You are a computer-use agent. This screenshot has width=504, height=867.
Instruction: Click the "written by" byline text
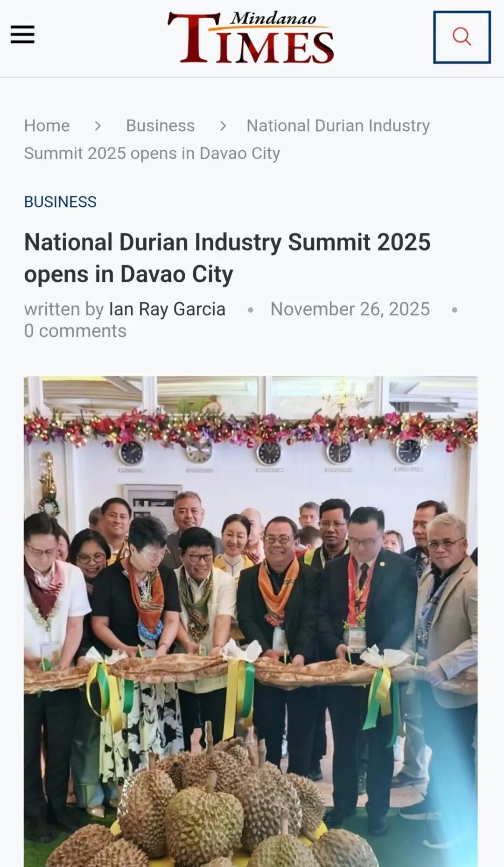[x=64, y=309]
